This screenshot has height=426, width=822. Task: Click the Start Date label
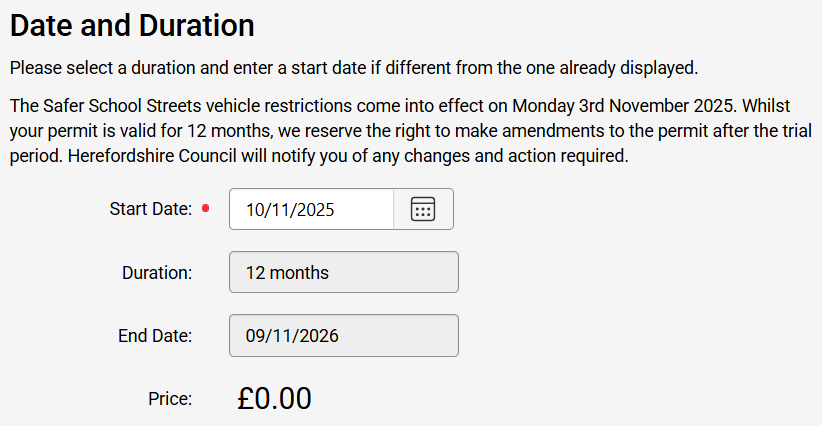tap(150, 209)
